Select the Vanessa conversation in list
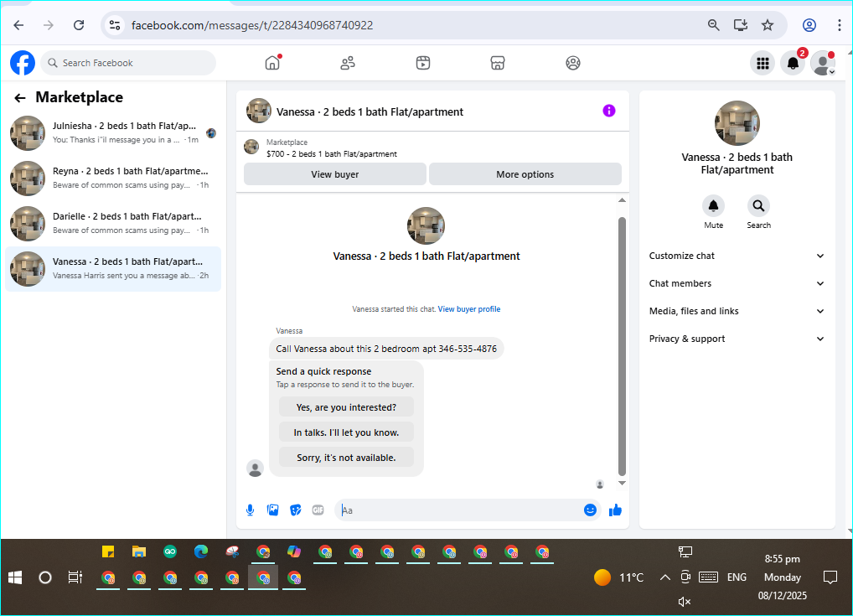This screenshot has height=616, width=853. pyautogui.click(x=113, y=269)
